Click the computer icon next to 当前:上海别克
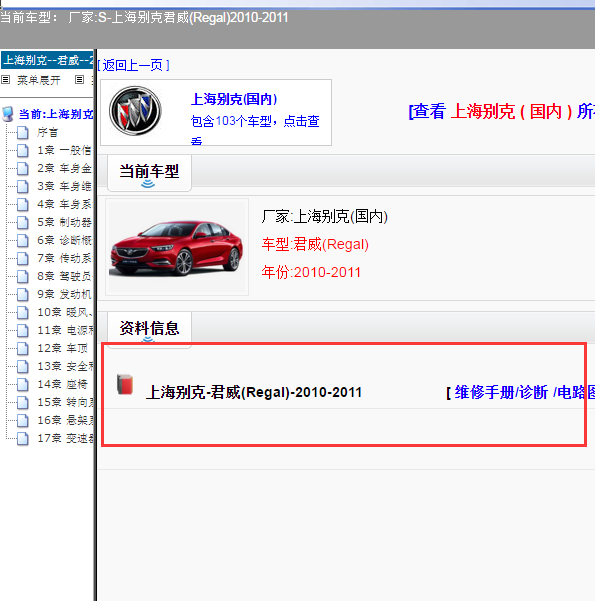 click(8, 114)
